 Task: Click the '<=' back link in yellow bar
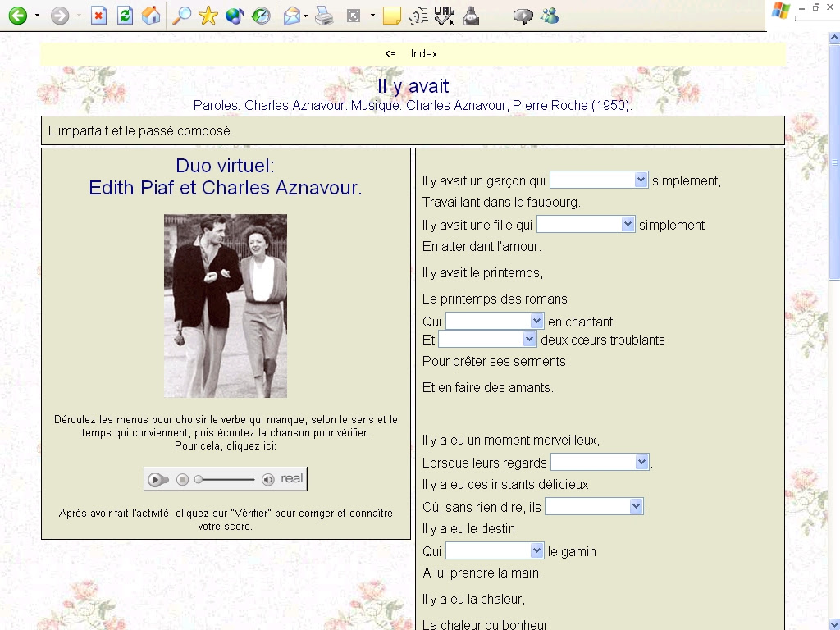390,53
